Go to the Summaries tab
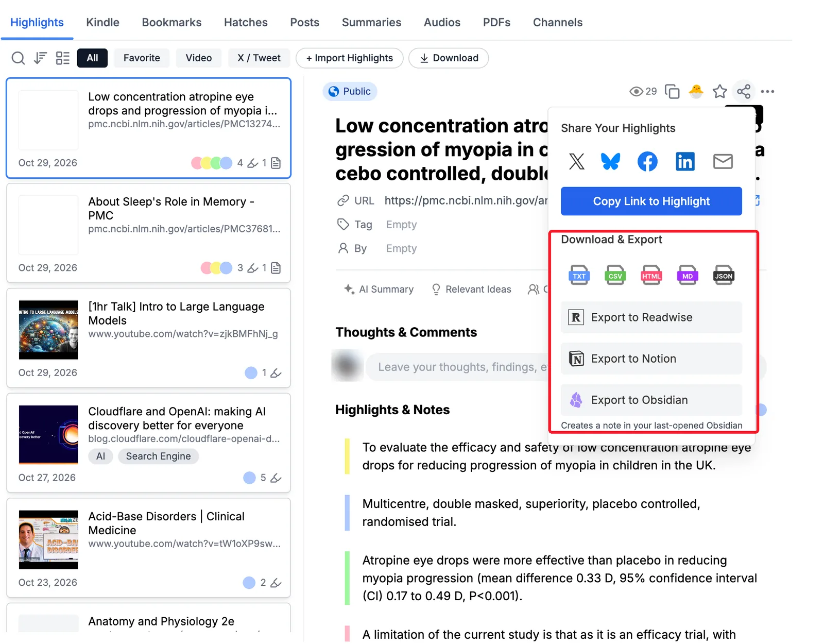Image resolution: width=824 pixels, height=644 pixels. tap(371, 23)
